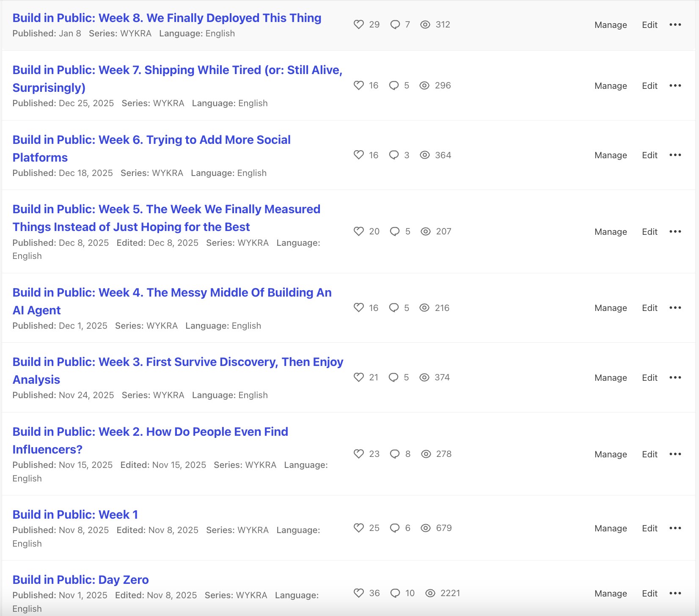
Task: Edit the Week 6 post
Action: [x=649, y=155]
